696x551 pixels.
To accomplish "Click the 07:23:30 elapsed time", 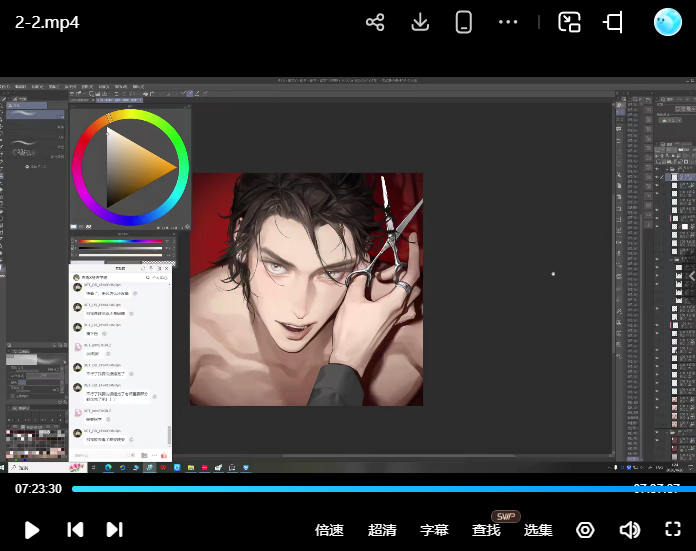I will 38,489.
